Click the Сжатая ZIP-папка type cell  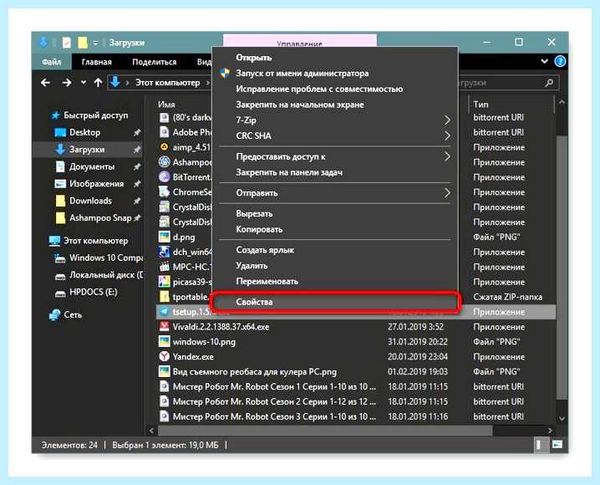pyautogui.click(x=507, y=297)
